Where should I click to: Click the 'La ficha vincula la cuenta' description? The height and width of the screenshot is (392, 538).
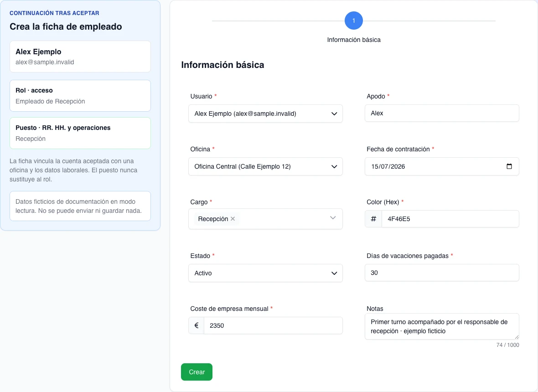[73, 170]
